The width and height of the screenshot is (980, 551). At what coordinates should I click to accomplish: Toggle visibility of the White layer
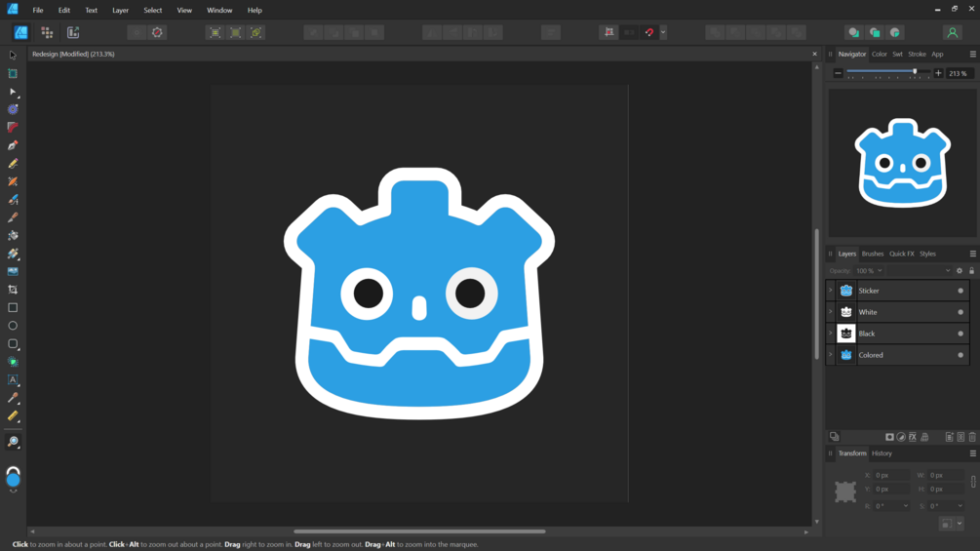(x=960, y=312)
